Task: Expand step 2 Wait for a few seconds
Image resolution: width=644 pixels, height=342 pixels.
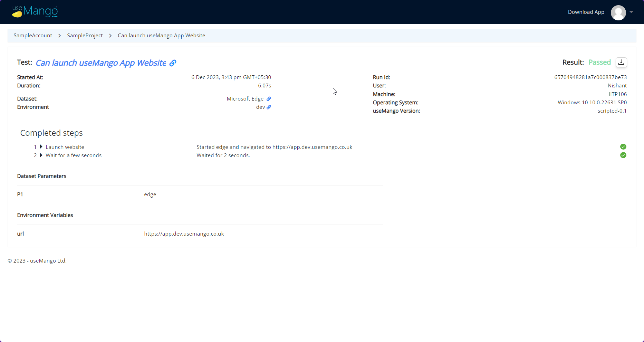Action: (x=41, y=155)
